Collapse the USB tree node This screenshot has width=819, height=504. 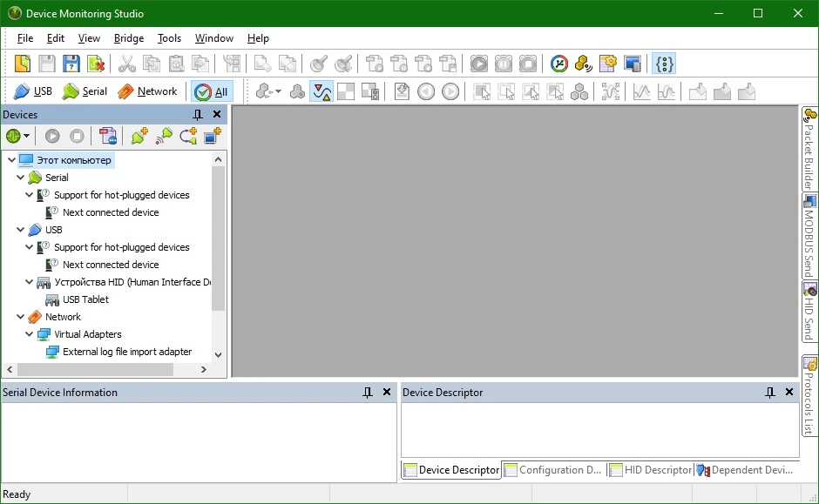[x=20, y=230]
